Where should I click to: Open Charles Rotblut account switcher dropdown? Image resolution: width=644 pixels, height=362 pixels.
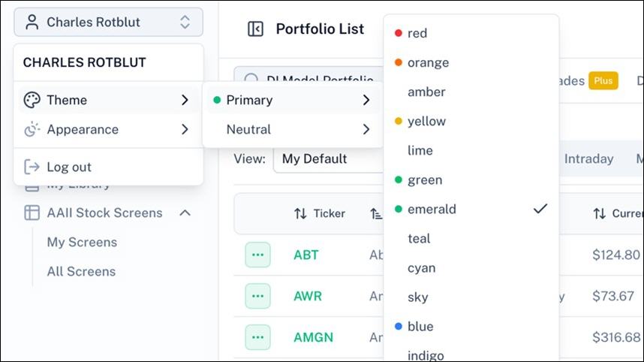tap(108, 23)
